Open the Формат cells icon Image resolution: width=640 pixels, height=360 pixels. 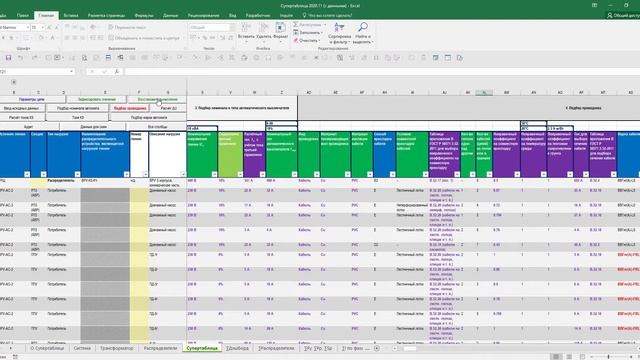(x=280, y=28)
